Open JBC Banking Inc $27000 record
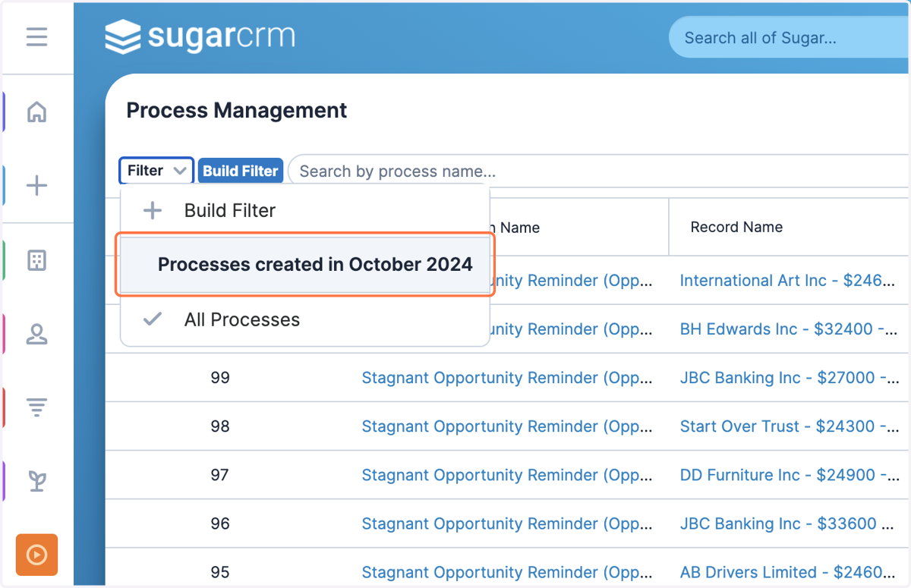 click(x=789, y=378)
